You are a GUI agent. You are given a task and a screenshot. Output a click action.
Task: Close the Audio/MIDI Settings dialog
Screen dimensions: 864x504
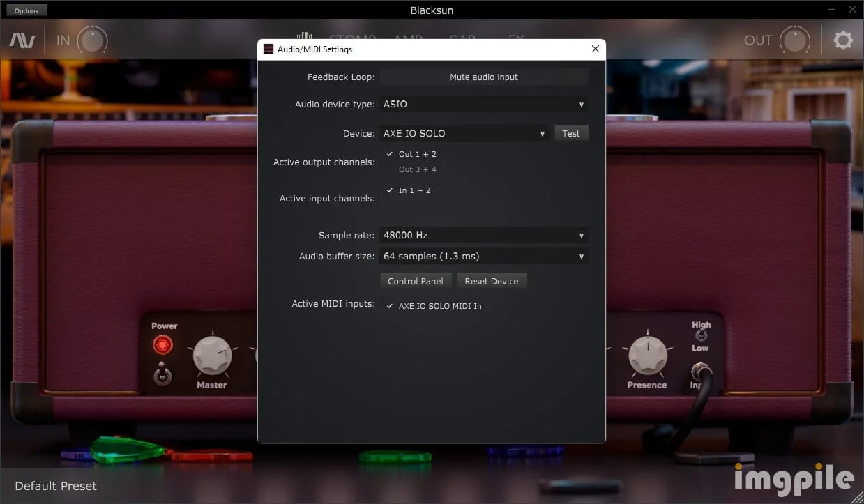(595, 49)
